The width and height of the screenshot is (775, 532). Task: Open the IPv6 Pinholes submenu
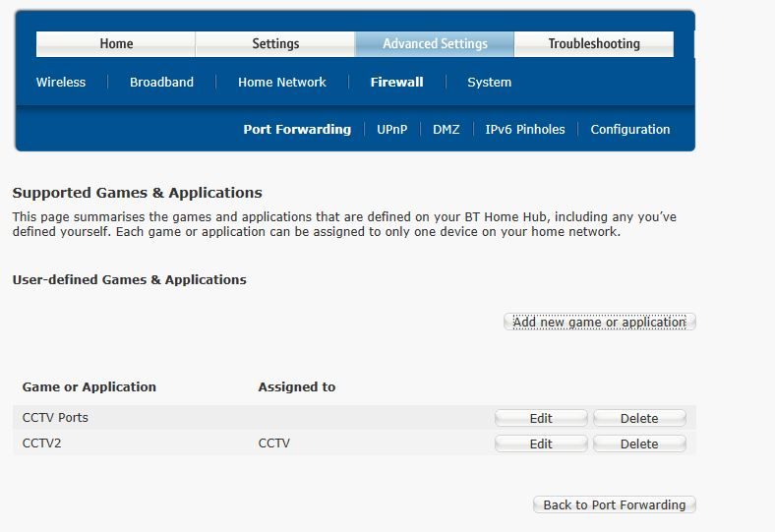pyautogui.click(x=525, y=130)
